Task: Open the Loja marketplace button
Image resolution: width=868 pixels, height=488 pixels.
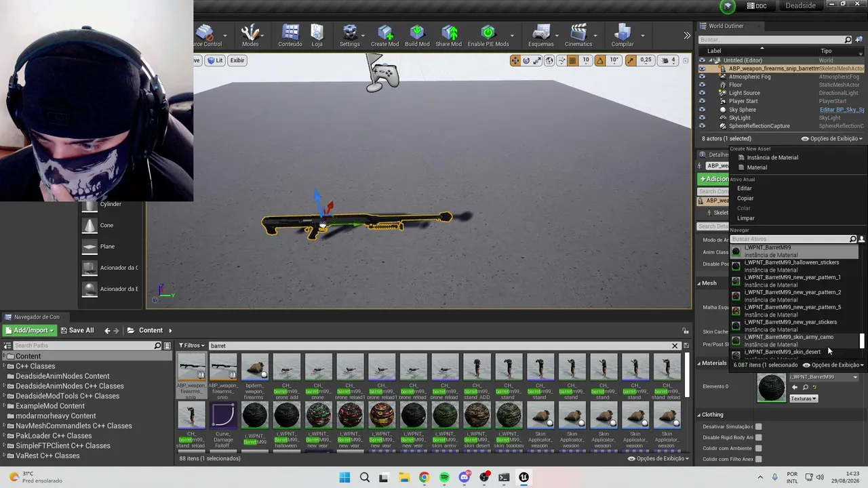Action: pyautogui.click(x=317, y=36)
